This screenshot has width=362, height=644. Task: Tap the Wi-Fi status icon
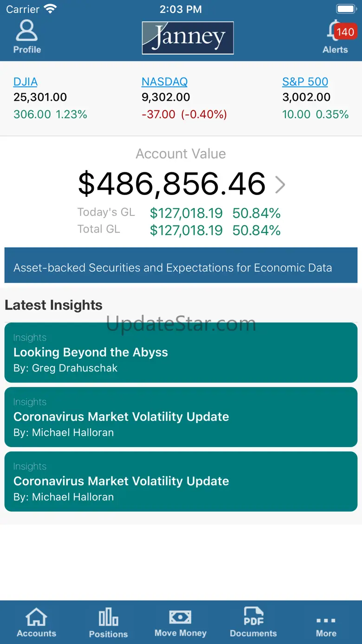[50, 9]
